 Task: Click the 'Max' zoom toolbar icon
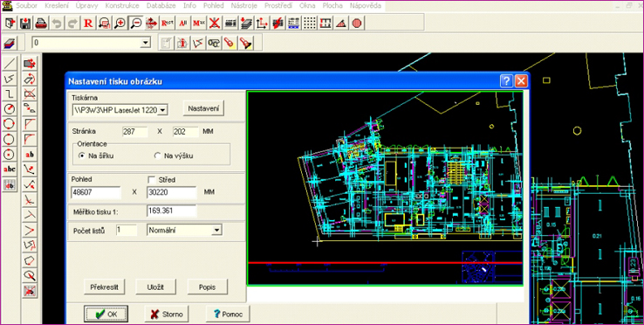(199, 23)
